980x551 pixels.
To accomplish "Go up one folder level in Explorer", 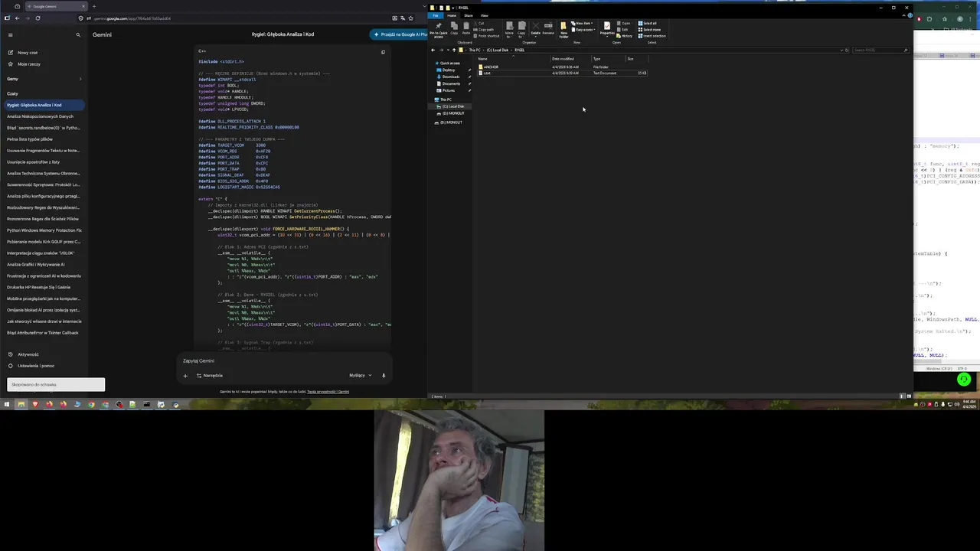I will [x=454, y=50].
